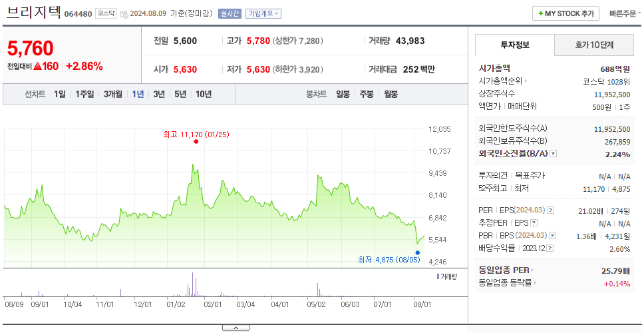Screen dimensions: 644x333
Task: Click the stock code 064480
Action: [78, 15]
